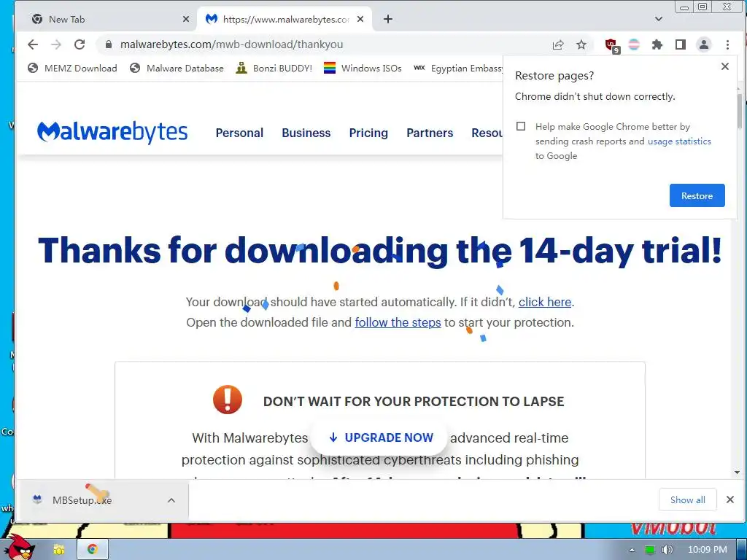Open the Extensions puzzle piece menu
The width and height of the screenshot is (747, 560).
657,44
